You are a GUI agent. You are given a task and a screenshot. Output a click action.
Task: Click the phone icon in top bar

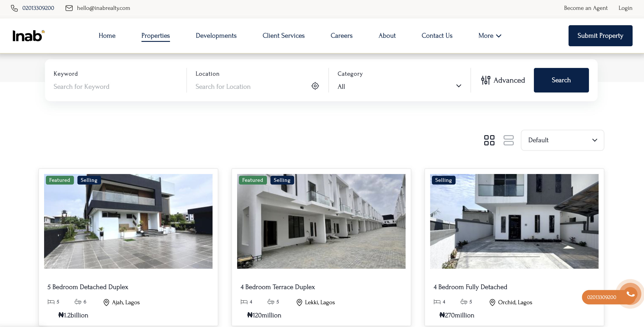14,8
